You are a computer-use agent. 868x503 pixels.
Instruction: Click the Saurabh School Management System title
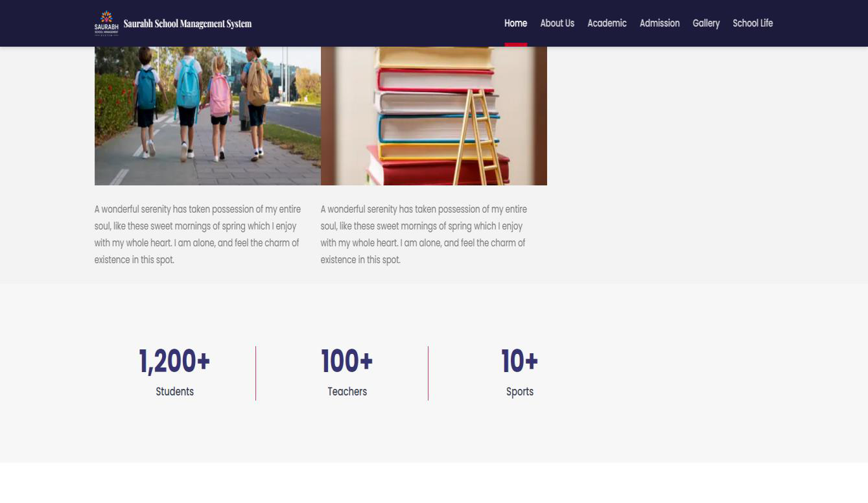click(187, 24)
